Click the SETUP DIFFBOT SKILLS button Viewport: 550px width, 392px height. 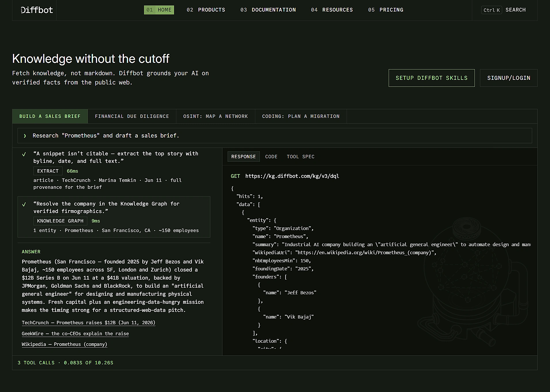pyautogui.click(x=432, y=78)
